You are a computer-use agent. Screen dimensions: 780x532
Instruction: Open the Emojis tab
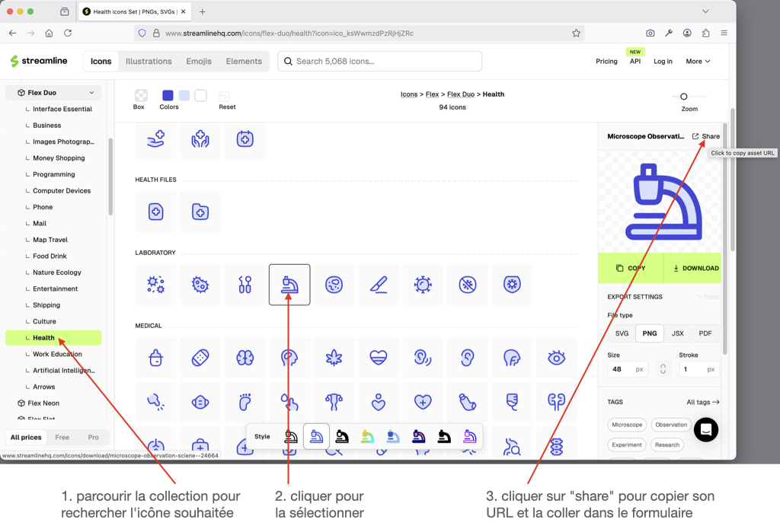[199, 61]
